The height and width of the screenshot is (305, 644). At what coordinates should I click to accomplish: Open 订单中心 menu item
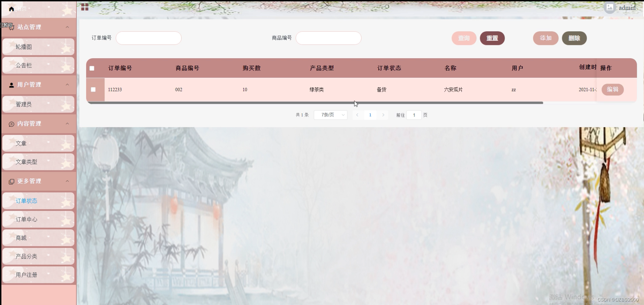coord(38,219)
